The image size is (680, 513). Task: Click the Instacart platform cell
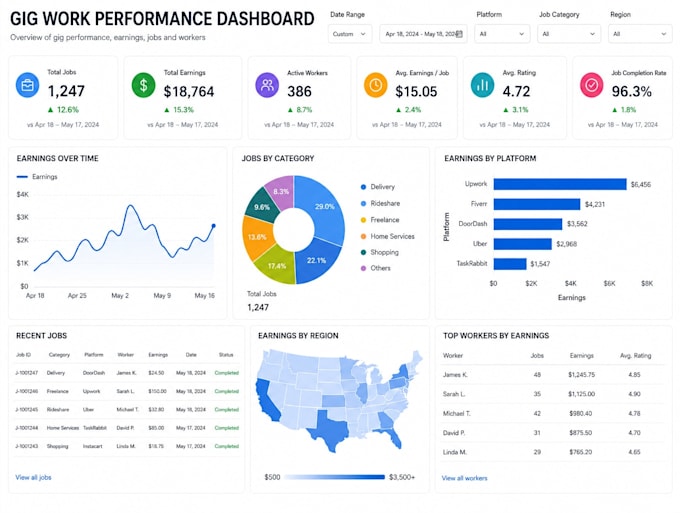point(92,446)
